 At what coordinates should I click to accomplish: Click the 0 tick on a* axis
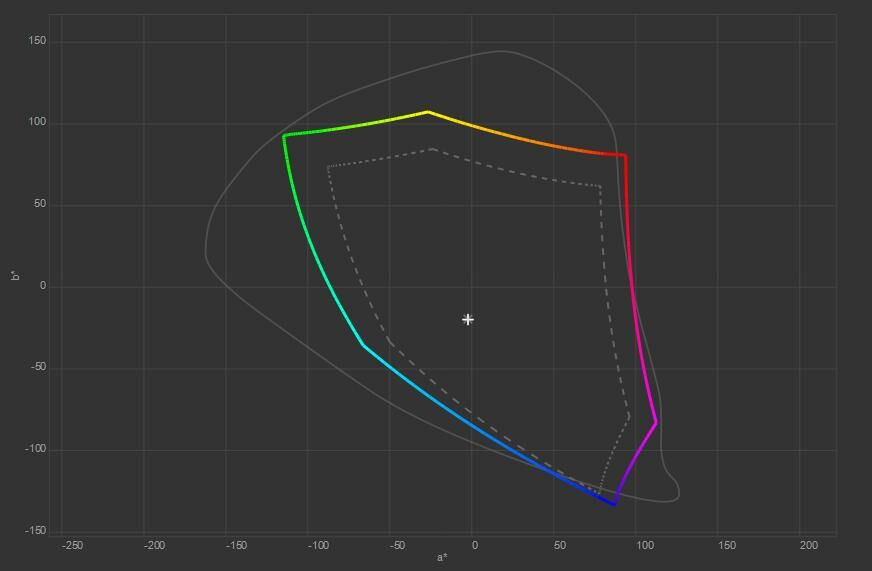pos(474,545)
